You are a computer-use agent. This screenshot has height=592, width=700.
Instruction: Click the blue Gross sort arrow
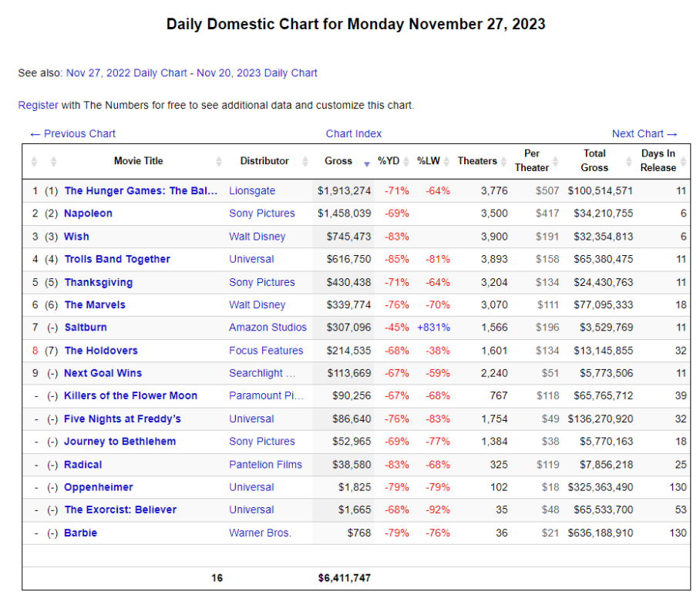point(366,163)
